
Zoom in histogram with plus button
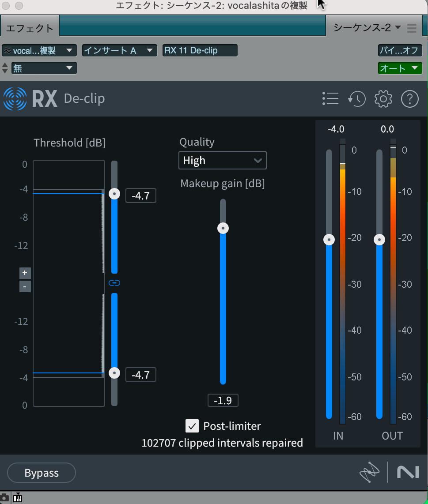coord(25,273)
